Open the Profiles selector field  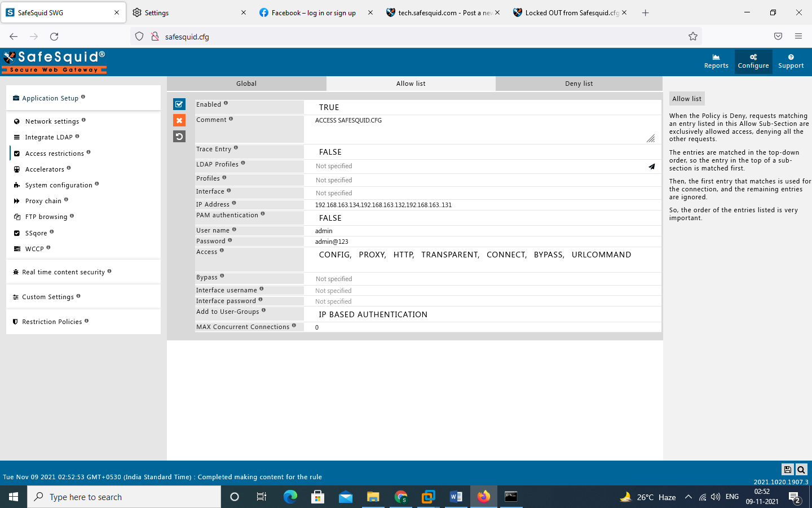click(x=483, y=180)
